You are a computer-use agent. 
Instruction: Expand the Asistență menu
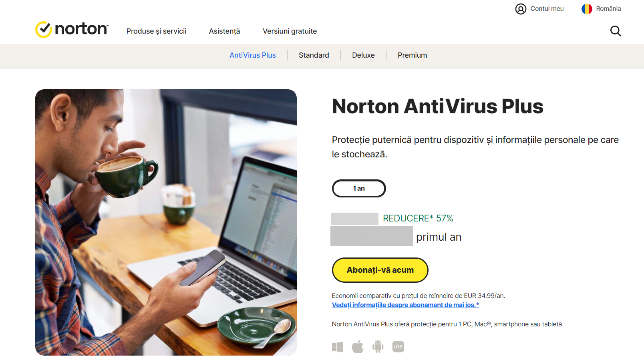click(x=224, y=31)
